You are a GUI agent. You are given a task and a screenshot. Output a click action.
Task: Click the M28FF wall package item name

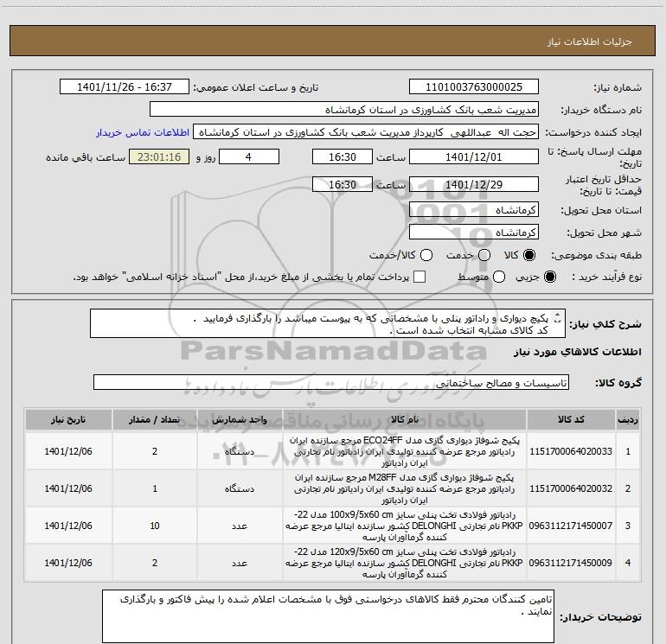(405, 488)
